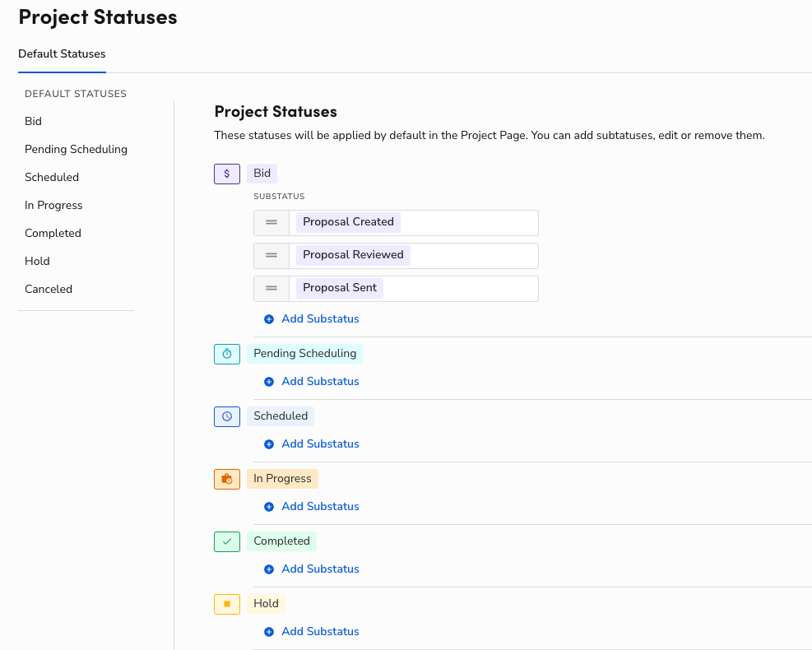
Task: Click Add Substatus under In Progress
Action: tap(320, 506)
